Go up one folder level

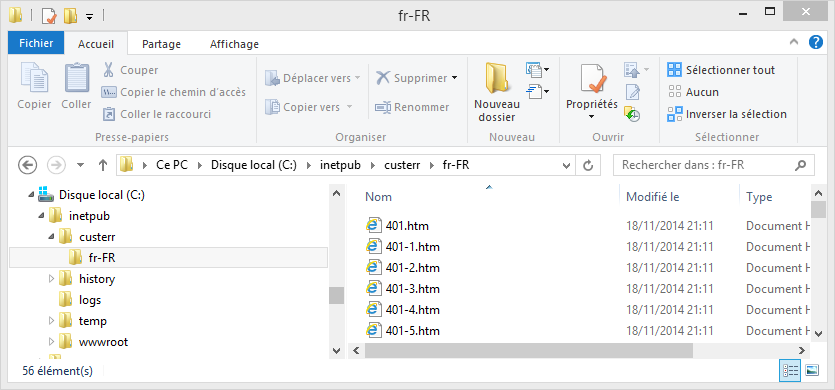pos(103,165)
